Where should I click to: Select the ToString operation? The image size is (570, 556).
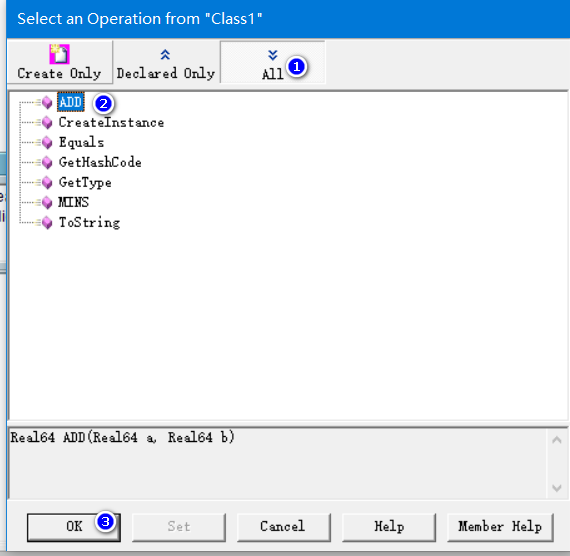click(89, 222)
